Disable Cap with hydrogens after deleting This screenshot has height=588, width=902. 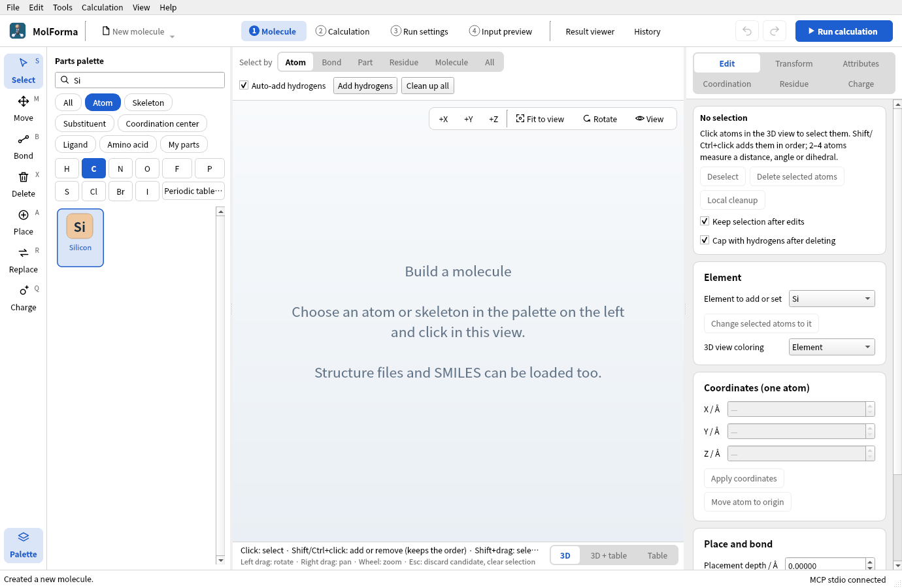click(x=705, y=240)
